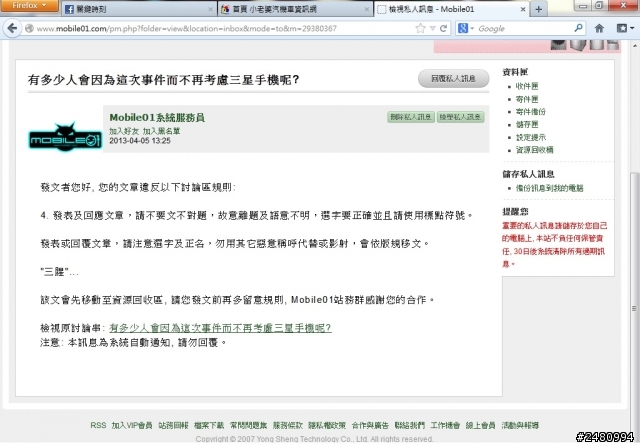
Task: Open the bookmarks toolbar menu icon
Action: tap(624, 28)
